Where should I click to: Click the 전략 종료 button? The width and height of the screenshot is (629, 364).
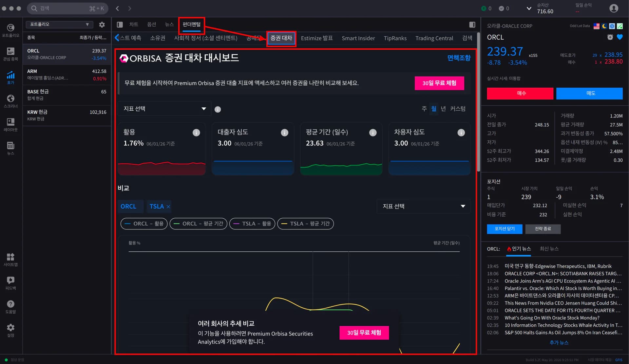[x=543, y=229]
